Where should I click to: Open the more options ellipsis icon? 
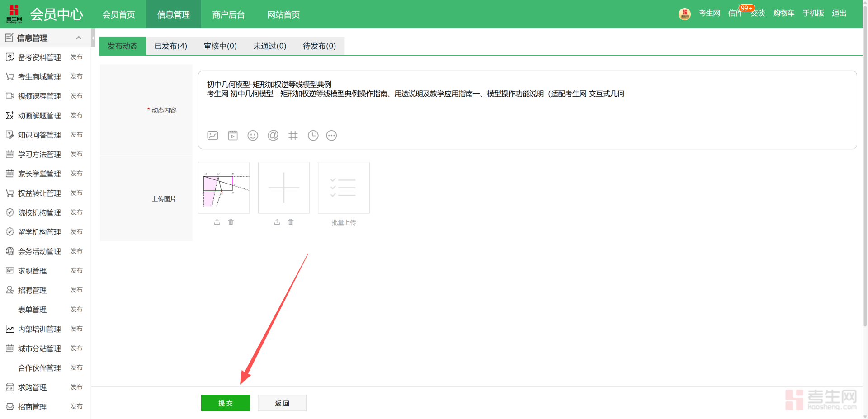click(331, 136)
